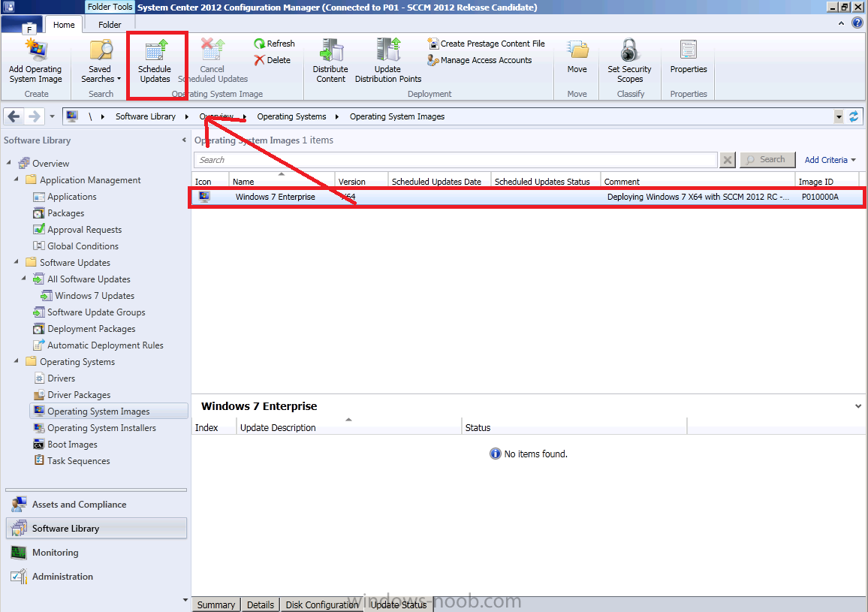Click the Search button

click(767, 159)
